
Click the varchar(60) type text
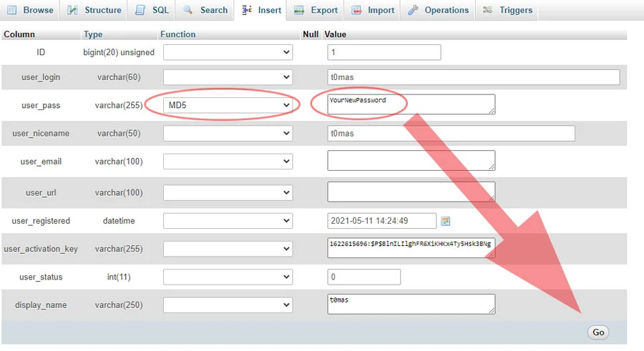click(x=119, y=77)
